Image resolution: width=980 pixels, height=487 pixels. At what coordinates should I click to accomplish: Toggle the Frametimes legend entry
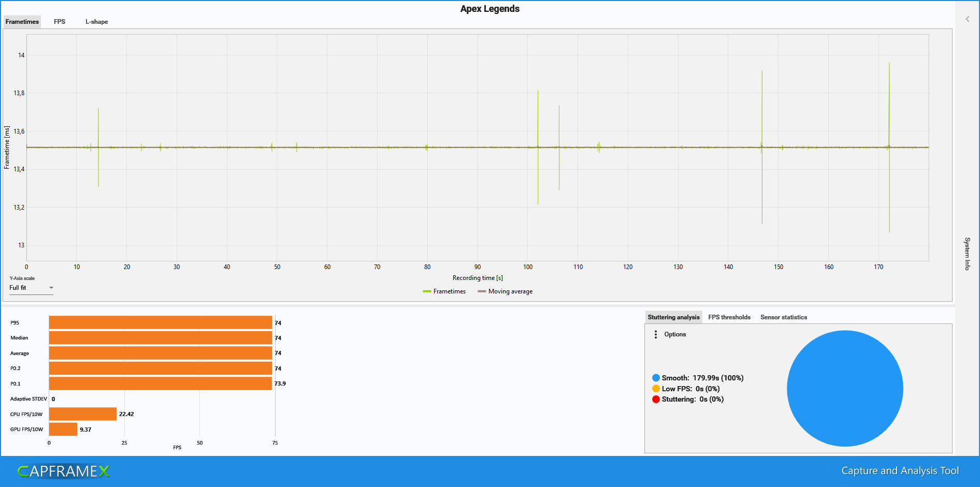(444, 291)
